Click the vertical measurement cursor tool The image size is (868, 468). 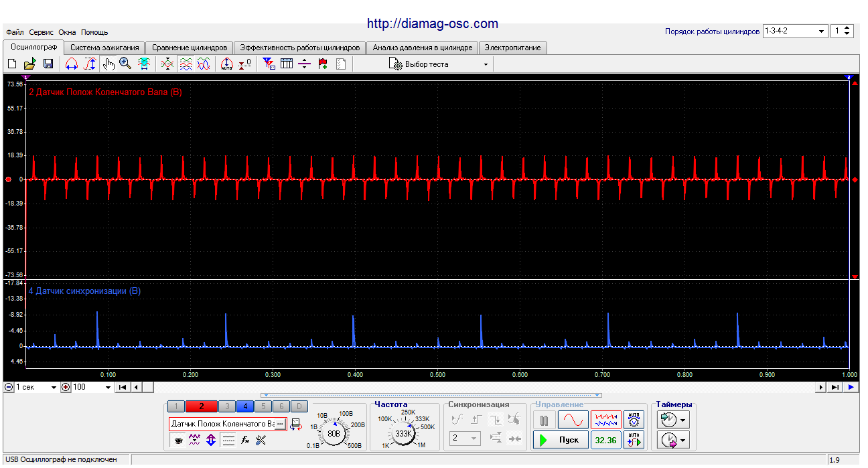coord(90,64)
